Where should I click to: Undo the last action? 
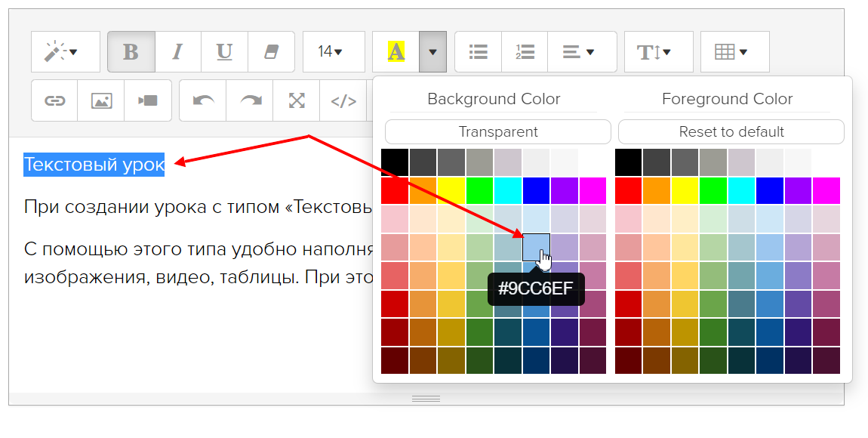point(203,100)
